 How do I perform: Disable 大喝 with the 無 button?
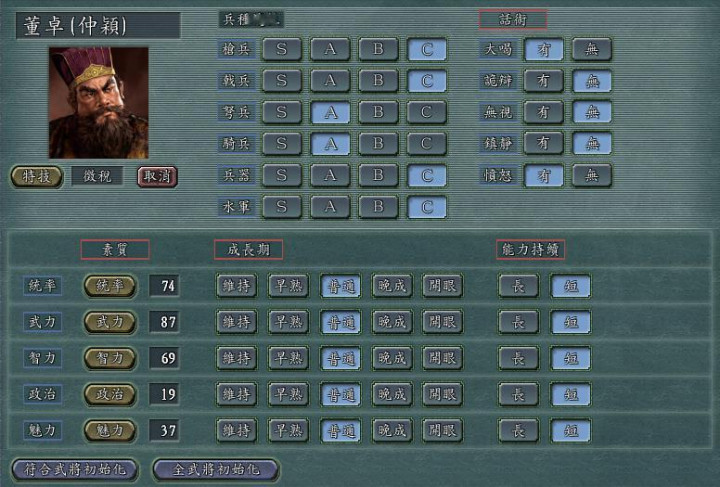[x=592, y=49]
